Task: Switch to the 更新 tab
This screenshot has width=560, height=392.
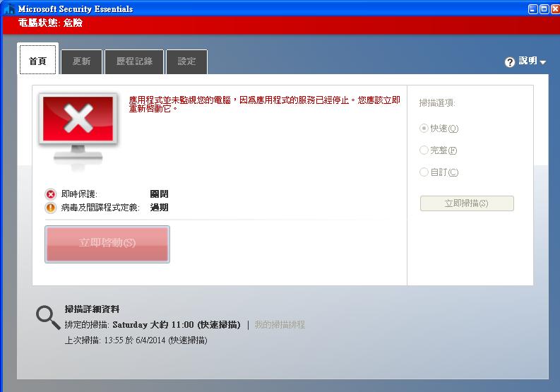Action: pyautogui.click(x=81, y=61)
